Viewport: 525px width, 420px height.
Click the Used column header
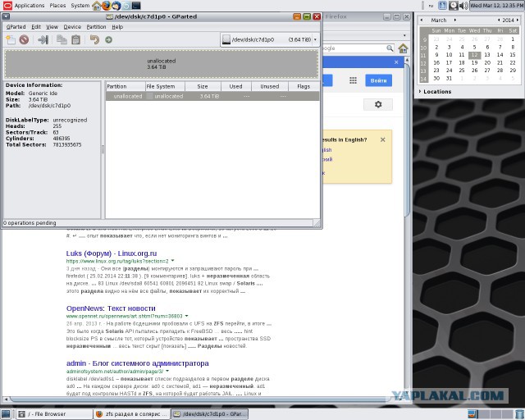click(x=235, y=86)
